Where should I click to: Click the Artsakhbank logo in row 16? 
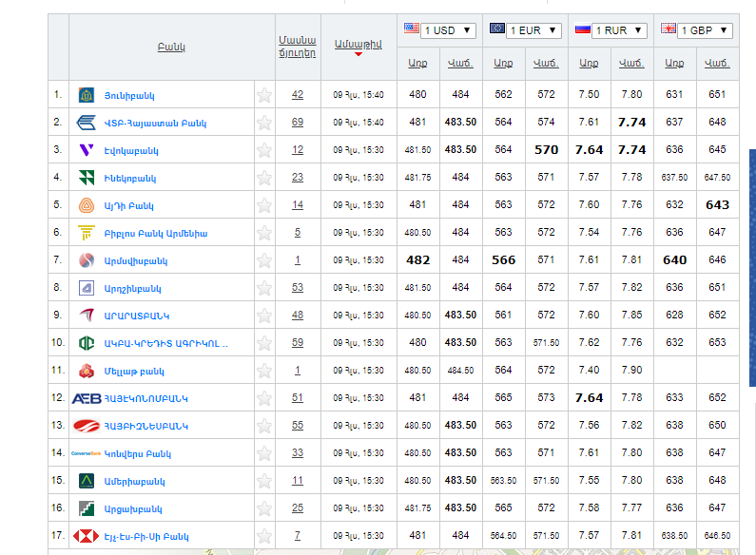pos(87,508)
